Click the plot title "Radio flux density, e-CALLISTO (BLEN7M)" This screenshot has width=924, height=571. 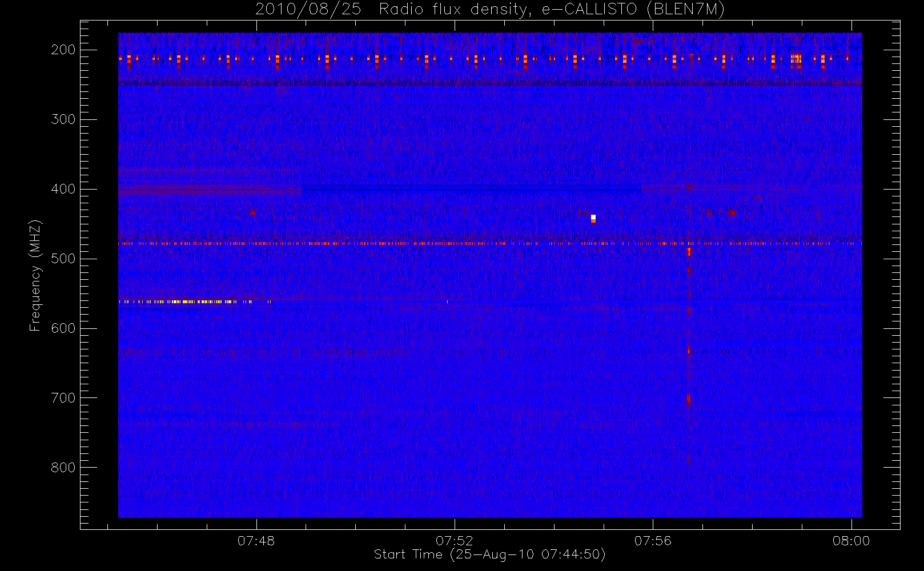point(552,10)
